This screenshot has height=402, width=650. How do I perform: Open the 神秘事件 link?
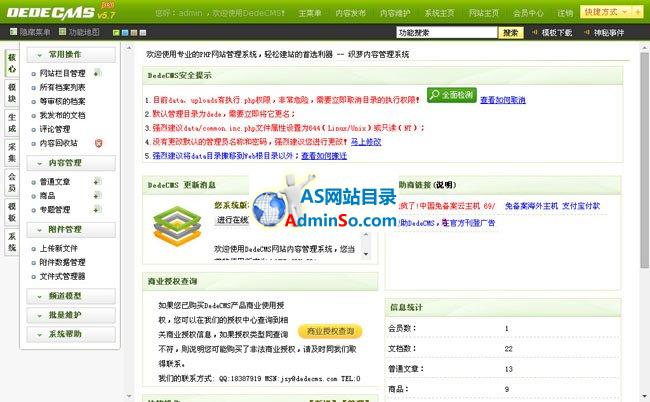click(x=609, y=32)
